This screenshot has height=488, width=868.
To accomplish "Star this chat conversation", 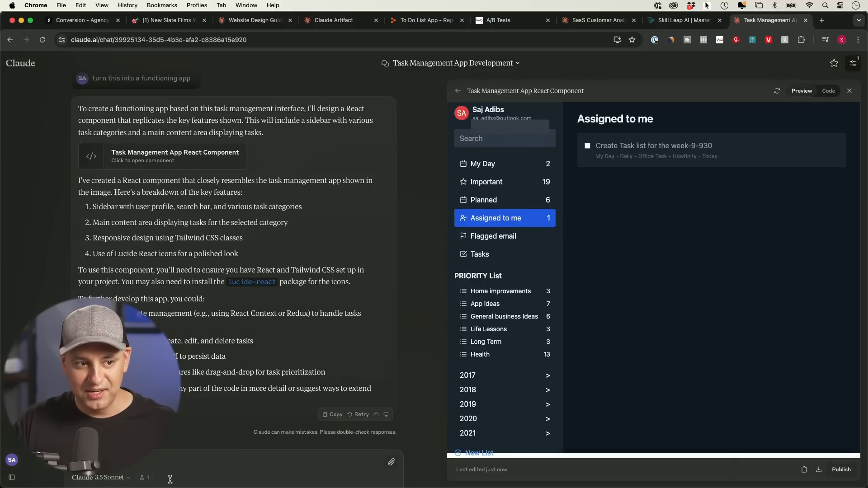I will [834, 63].
